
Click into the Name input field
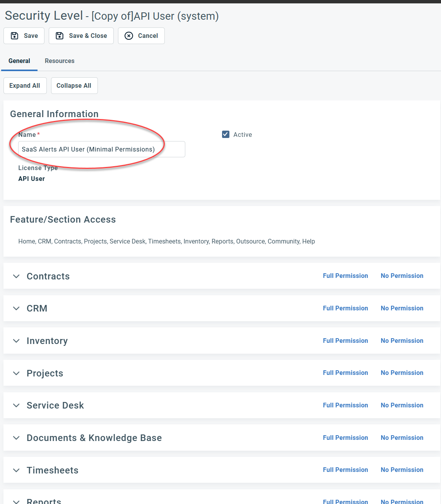tap(101, 149)
